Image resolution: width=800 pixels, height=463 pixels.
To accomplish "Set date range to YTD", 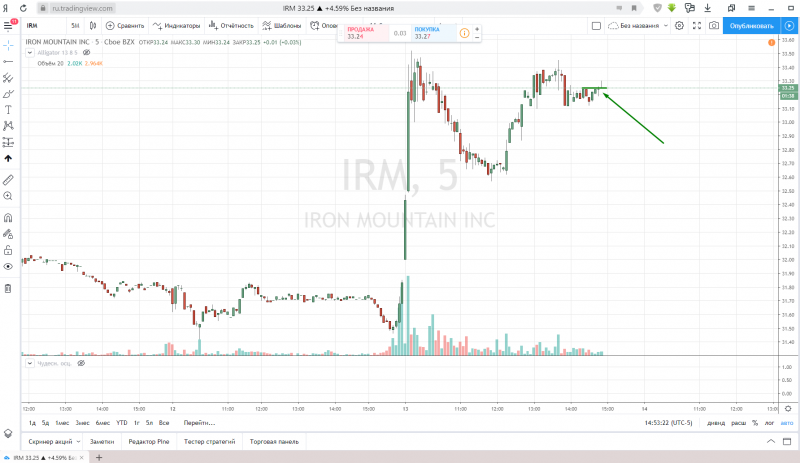I will tap(122, 423).
